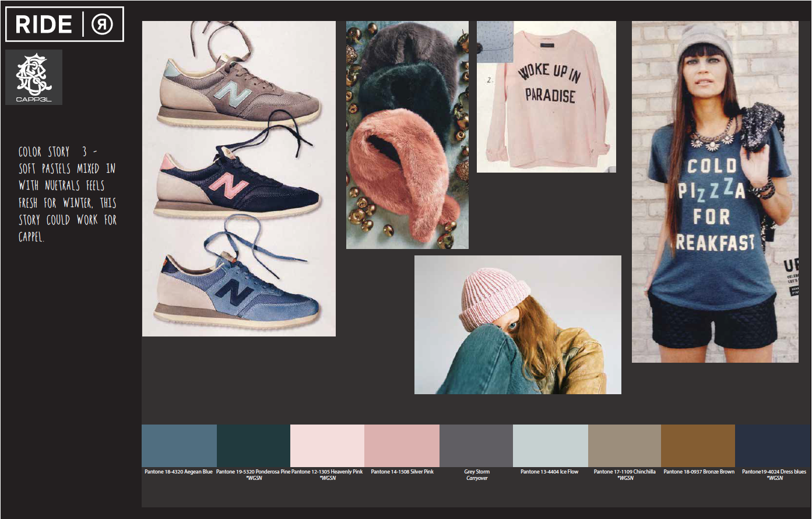Choose the Bronze Brown color swatch
Image resolution: width=812 pixels, height=519 pixels.
[698, 446]
